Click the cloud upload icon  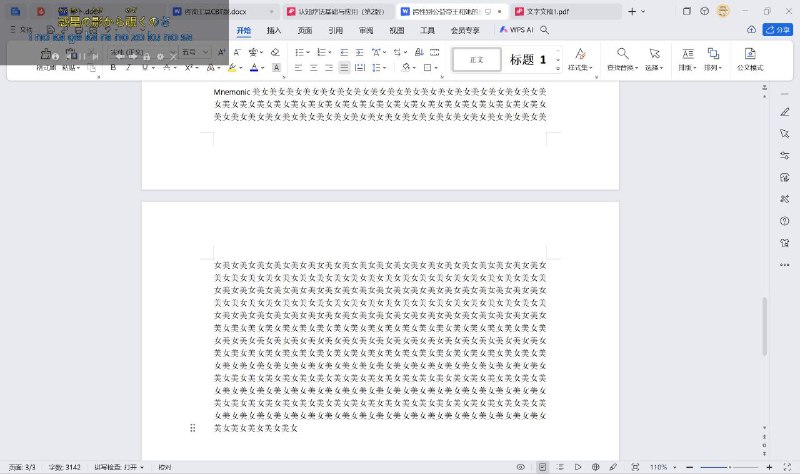point(751,30)
